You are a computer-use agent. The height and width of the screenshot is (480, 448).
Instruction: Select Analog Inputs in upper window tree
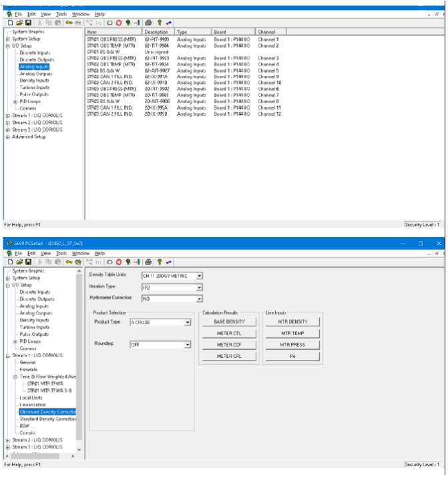coord(34,67)
